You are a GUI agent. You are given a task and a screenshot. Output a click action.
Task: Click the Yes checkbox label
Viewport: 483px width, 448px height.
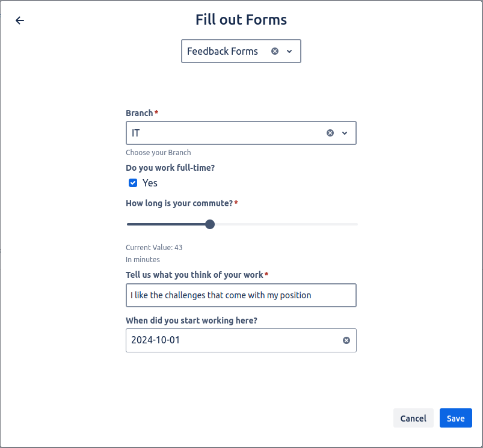point(150,183)
